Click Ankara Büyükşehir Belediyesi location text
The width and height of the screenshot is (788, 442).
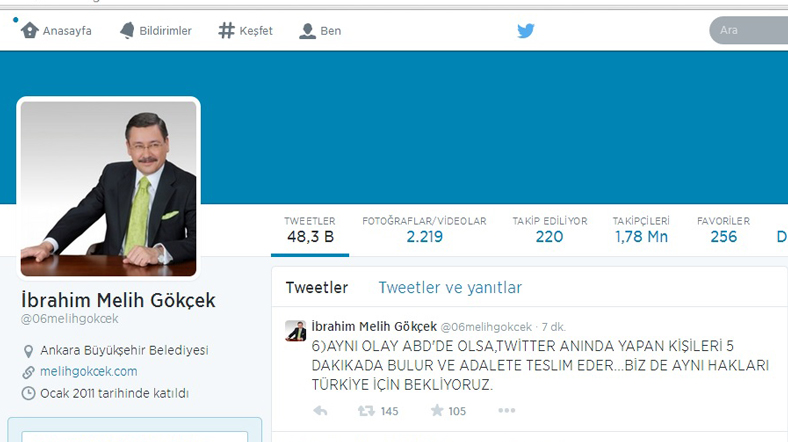[x=124, y=350]
